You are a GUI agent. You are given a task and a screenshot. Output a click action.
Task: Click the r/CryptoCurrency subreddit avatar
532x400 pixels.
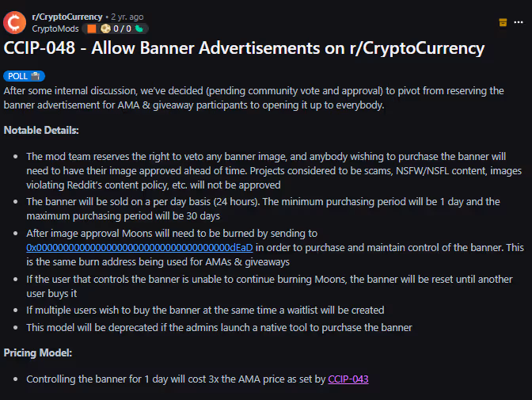coord(15,21)
